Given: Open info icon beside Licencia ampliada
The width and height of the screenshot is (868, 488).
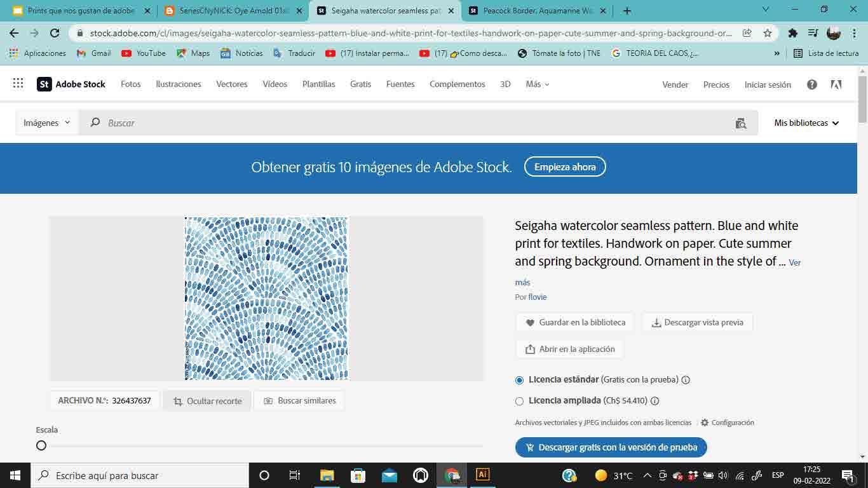Looking at the screenshot, I should (x=654, y=401).
